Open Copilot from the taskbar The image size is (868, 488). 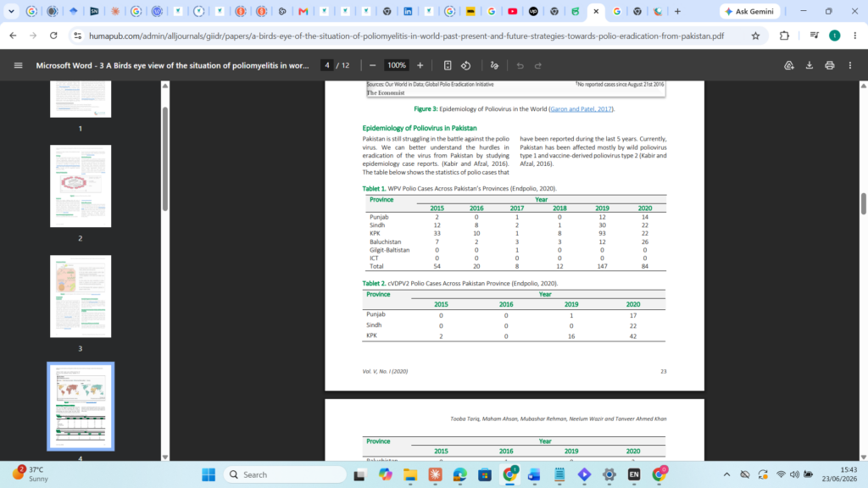coord(386,474)
